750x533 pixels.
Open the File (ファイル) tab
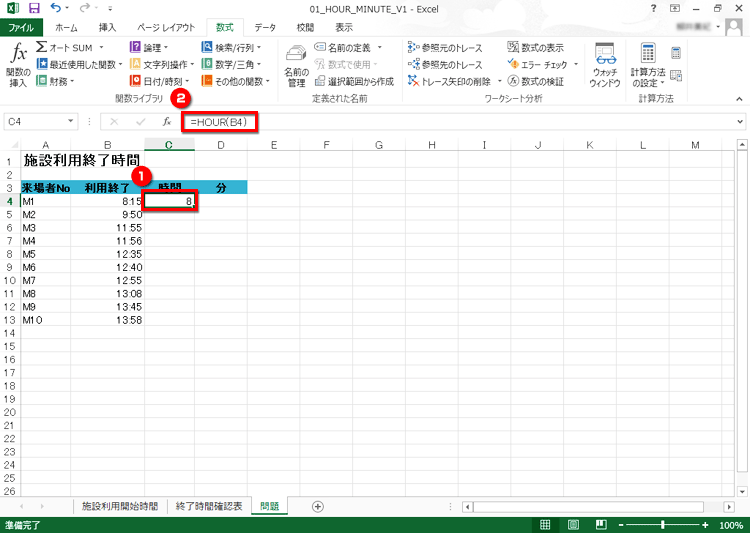click(21, 27)
